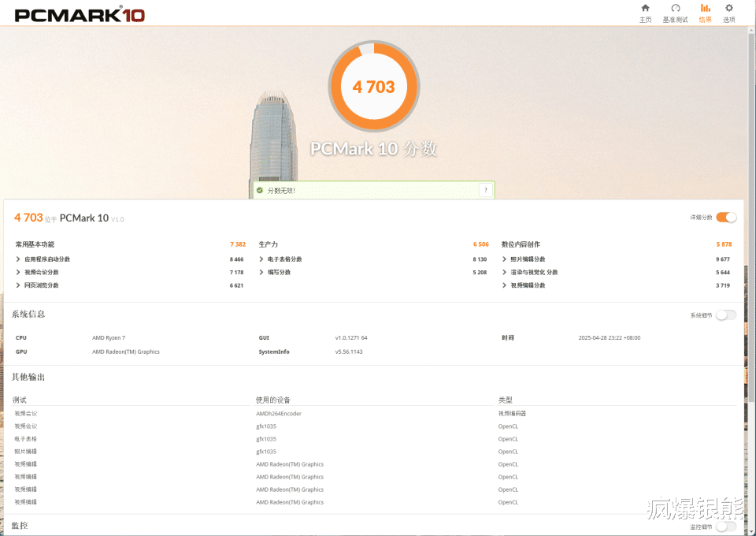Image resolution: width=756 pixels, height=536 pixels.
Task: Click the 视频编码器 type cell
Action: (x=512, y=414)
